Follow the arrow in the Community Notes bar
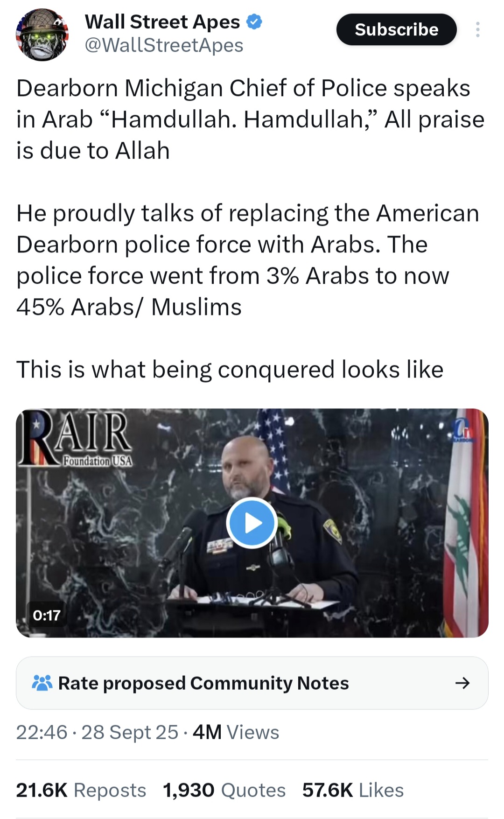 click(x=462, y=683)
